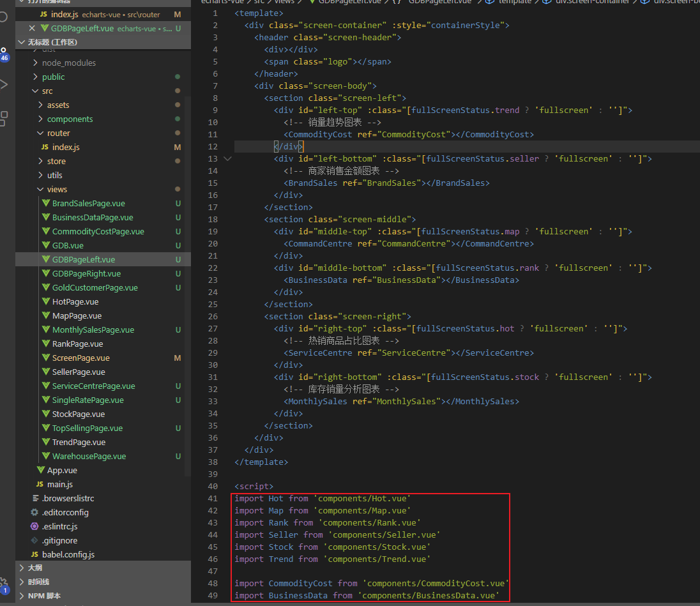The height and width of the screenshot is (606, 700).
Task: Click the JS icon beside main.js
Action: tap(40, 484)
